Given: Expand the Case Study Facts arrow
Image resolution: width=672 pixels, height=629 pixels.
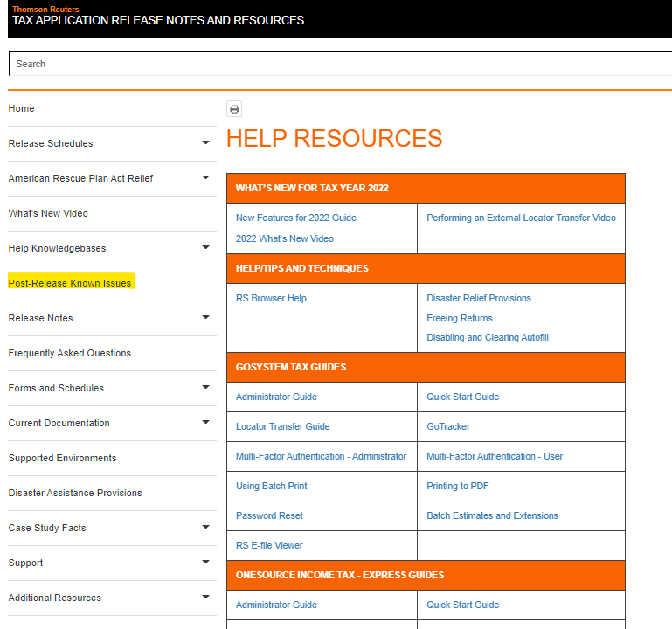Looking at the screenshot, I should pos(205,527).
